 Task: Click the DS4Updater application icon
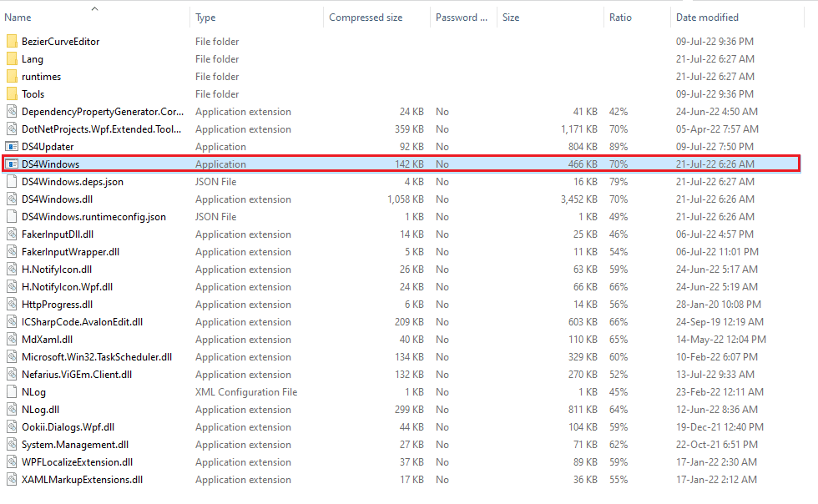[12, 147]
